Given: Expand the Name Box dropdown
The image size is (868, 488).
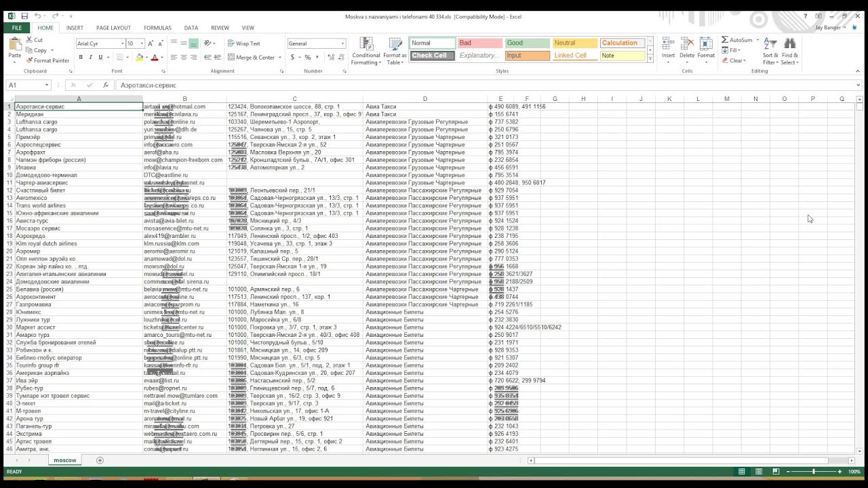Looking at the screenshot, I should click(x=47, y=85).
